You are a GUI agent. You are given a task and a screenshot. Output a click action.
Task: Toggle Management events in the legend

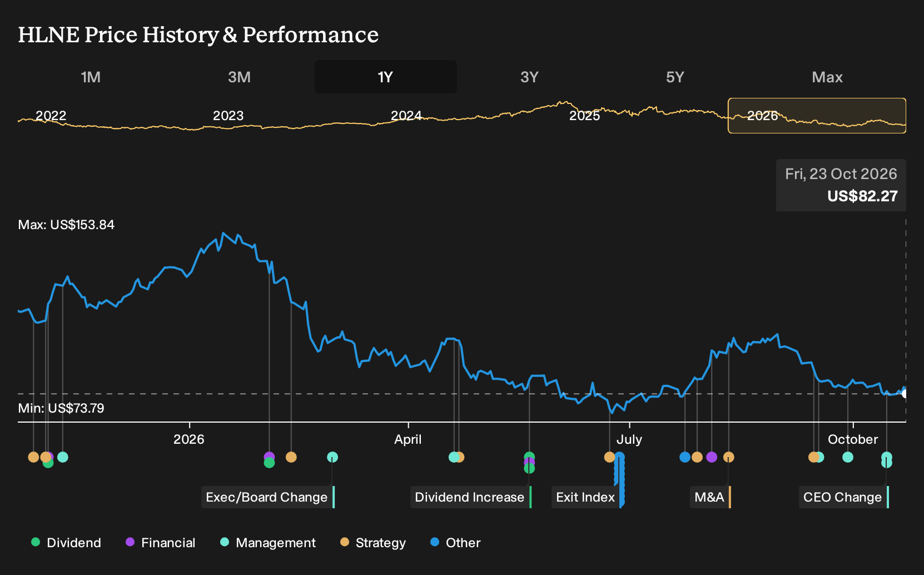268,543
